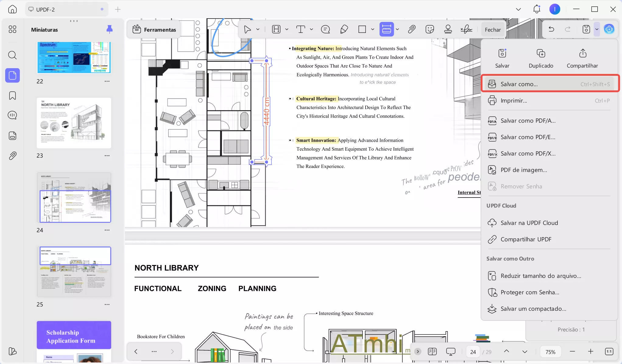Select the pencil drawing tool
This screenshot has height=364, width=622.
[344, 29]
